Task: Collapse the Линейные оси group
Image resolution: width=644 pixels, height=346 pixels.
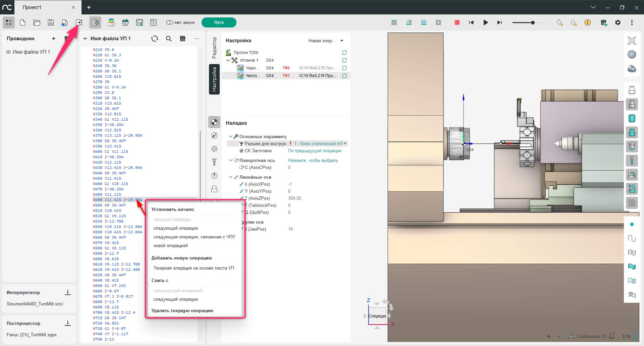Action: tap(231, 177)
